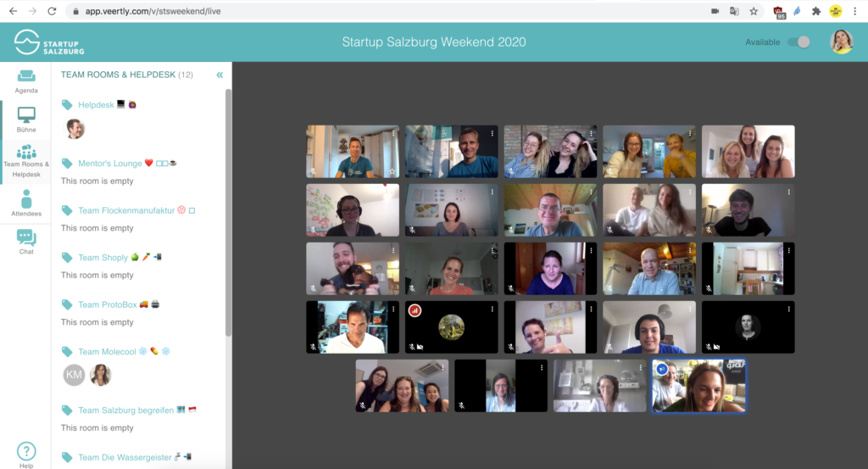Enter the Helpdesk room
The width and height of the screenshot is (868, 469).
96,104
